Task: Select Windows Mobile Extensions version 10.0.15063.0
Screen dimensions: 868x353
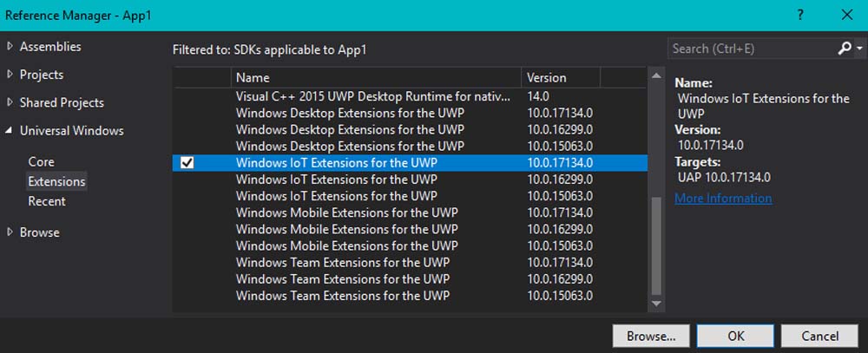Action: pos(410,245)
